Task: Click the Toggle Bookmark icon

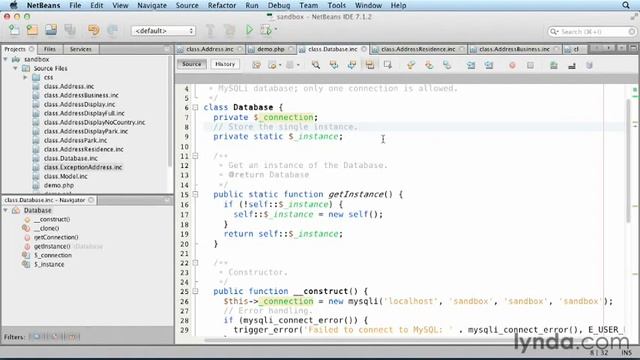Action: (447, 65)
